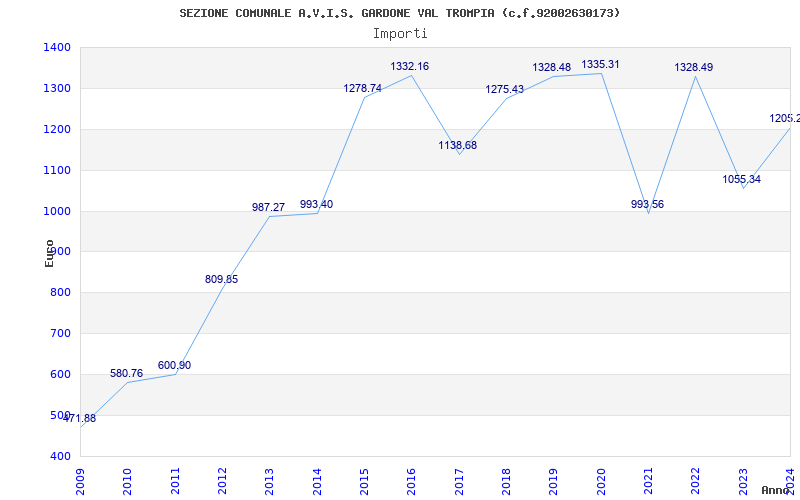Click the 2017 x-axis year label
This screenshot has width=800, height=500.
[459, 482]
